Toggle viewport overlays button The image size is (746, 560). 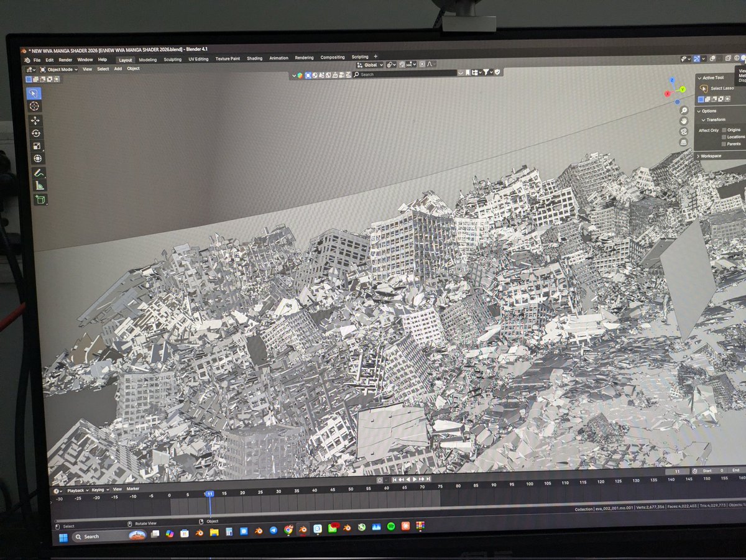pos(712,58)
